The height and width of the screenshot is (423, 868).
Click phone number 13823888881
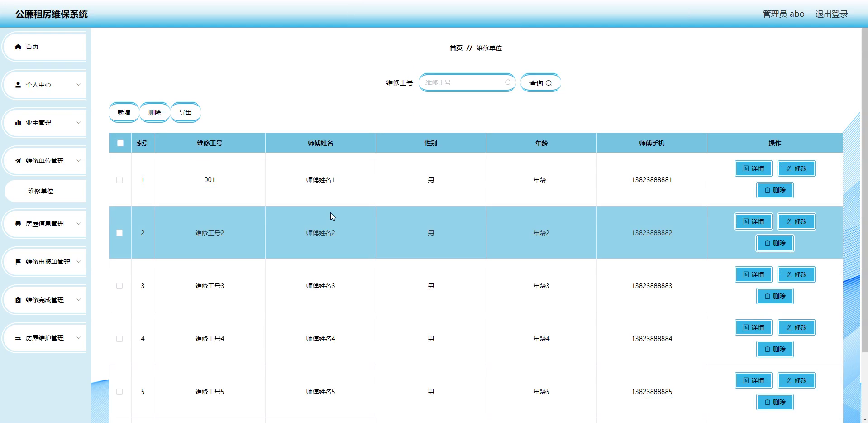pyautogui.click(x=652, y=180)
